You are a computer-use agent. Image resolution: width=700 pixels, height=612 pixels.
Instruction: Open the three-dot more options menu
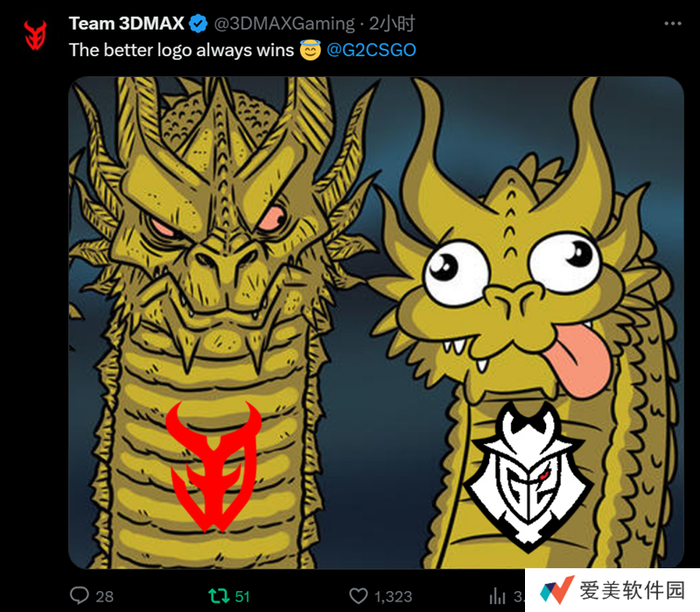[673, 24]
